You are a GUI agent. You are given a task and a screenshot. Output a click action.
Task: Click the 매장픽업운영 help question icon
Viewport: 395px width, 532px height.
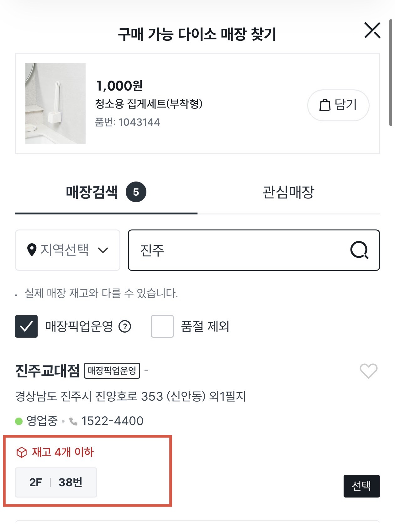click(125, 326)
